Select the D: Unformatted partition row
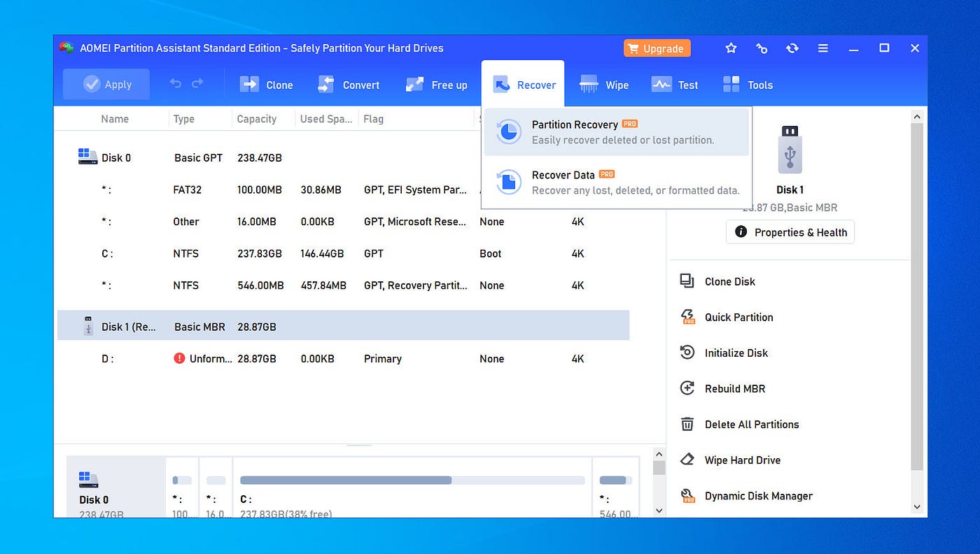Screen dimensions: 980x554 pyautogui.click(x=343, y=358)
